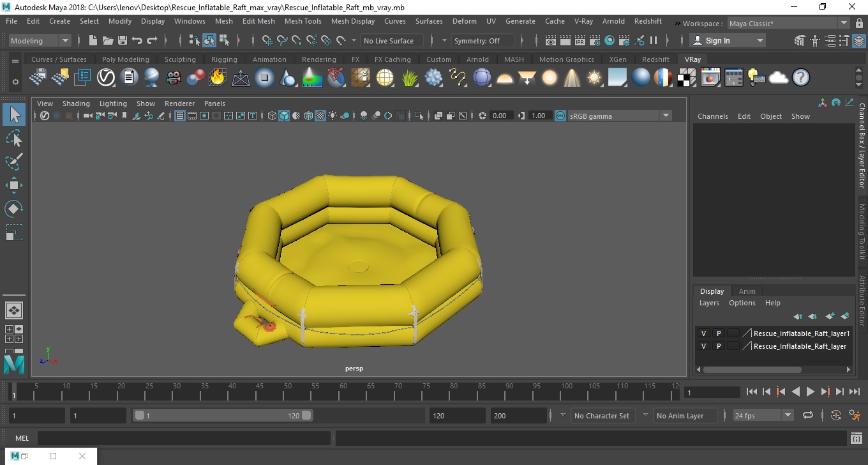Select the arrow Select tool
The width and height of the screenshot is (868, 465).
click(14, 114)
